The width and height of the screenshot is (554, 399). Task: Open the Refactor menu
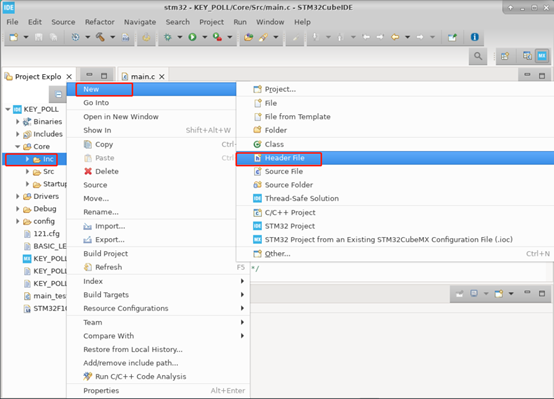[x=100, y=22]
